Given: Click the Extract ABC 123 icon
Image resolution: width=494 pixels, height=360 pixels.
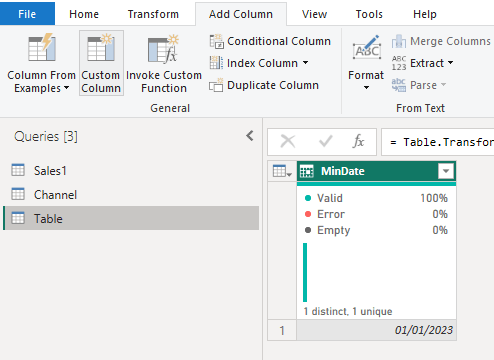Looking at the screenshot, I should tap(399, 63).
